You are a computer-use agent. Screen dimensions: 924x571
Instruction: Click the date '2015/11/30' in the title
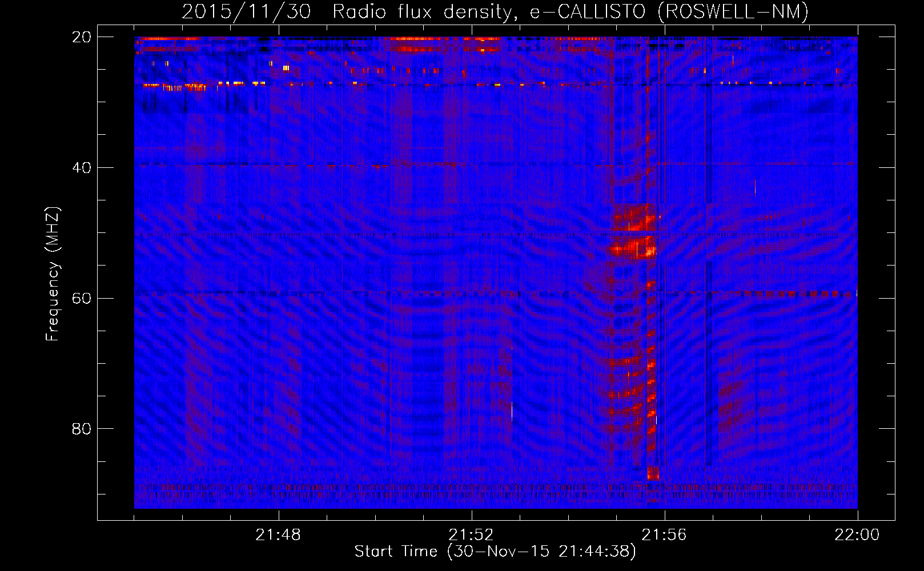coord(247,11)
